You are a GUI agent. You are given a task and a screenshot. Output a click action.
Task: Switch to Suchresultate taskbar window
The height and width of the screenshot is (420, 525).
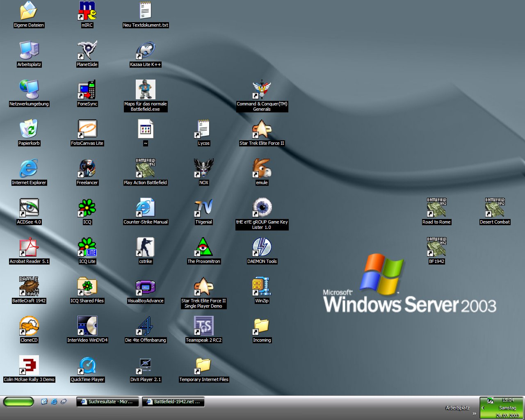pos(107,402)
